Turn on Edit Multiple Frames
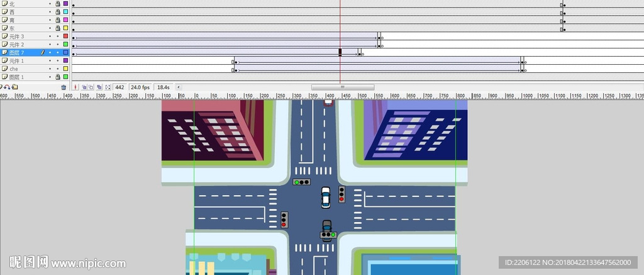644x275 pixels. tap(99, 87)
